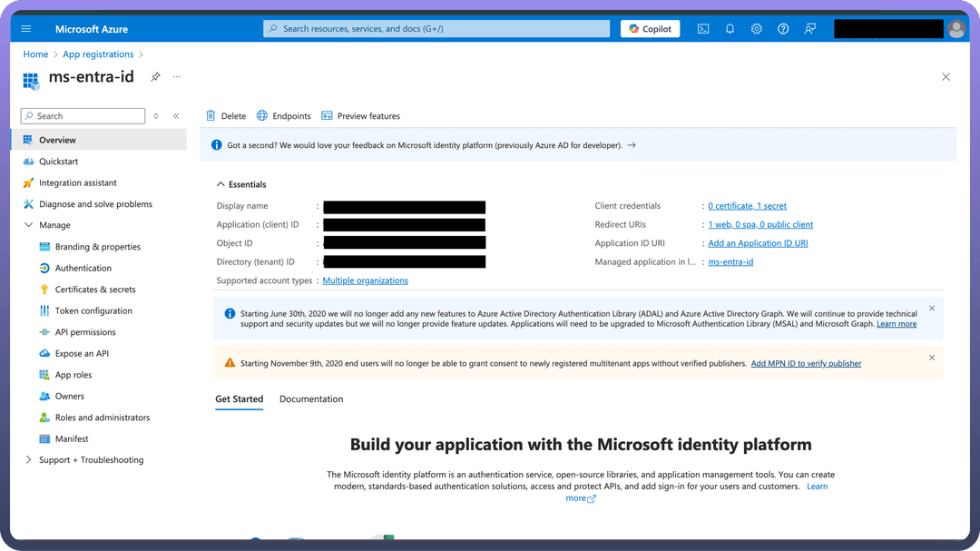This screenshot has height=551, width=980.
Task: Expand Support + Troubleshooting section
Action: (29, 460)
